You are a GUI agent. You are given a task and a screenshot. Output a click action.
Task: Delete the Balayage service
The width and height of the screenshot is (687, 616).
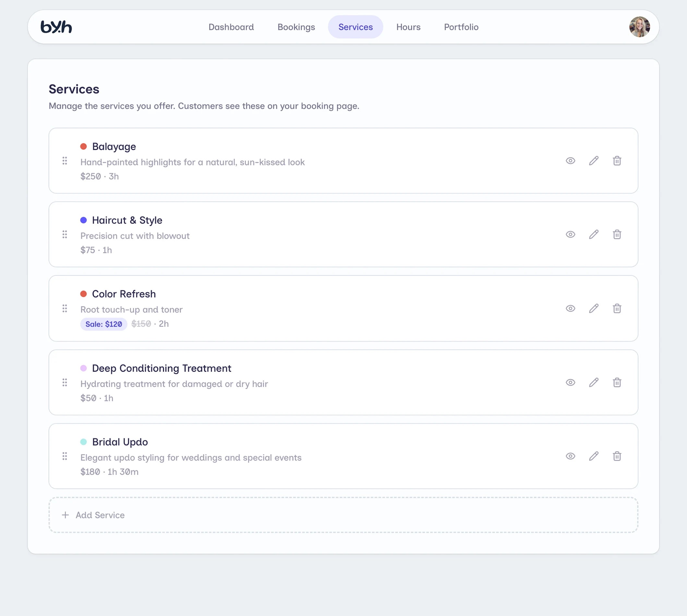617,161
